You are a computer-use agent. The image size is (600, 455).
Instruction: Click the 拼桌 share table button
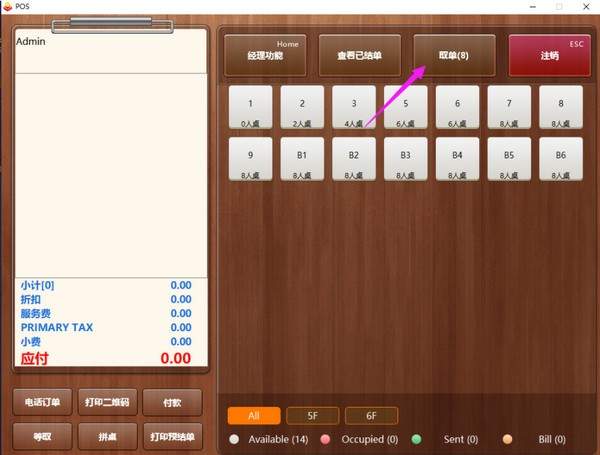coord(108,436)
